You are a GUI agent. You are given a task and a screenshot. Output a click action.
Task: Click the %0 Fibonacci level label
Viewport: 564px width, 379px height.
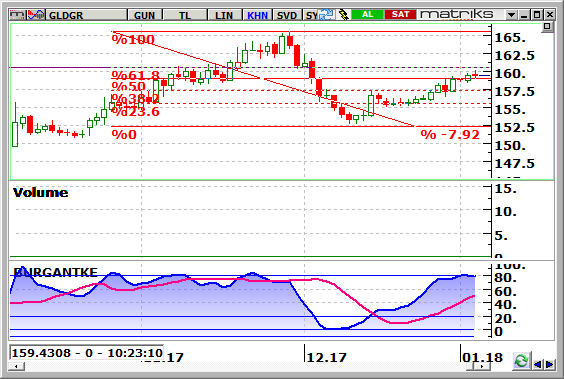click(124, 134)
